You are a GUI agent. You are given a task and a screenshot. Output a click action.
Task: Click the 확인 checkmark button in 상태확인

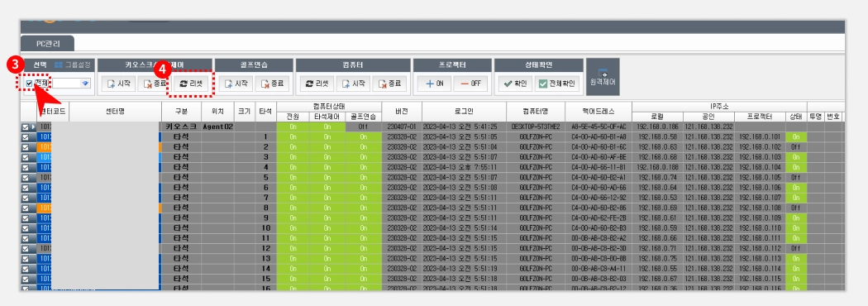point(515,84)
